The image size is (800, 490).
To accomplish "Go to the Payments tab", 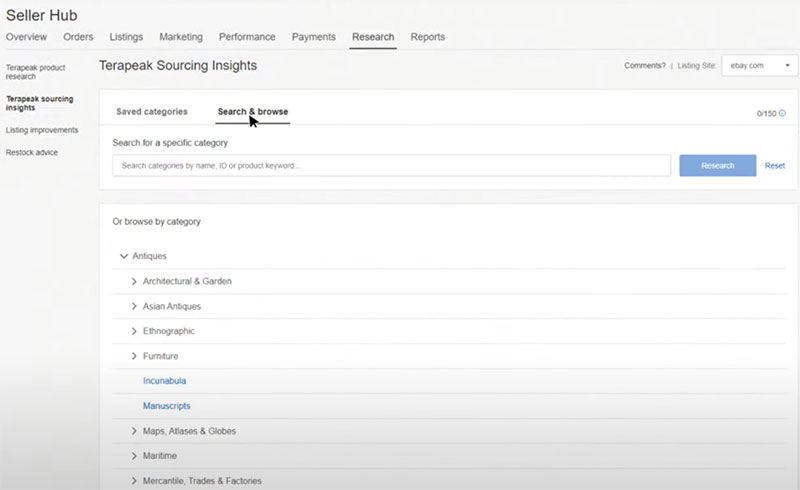I will point(314,37).
